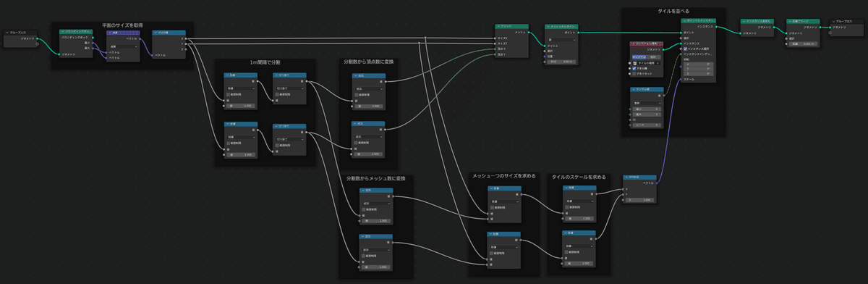
Task: Uncheck インスタンス選択 on ポイントにインスタンス作成 node
Action: tap(685, 49)
